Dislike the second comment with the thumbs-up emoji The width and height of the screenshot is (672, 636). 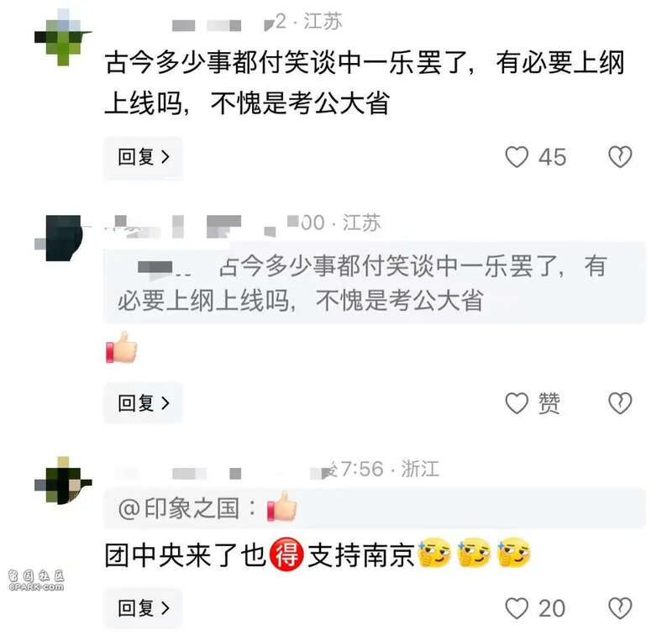(620, 403)
